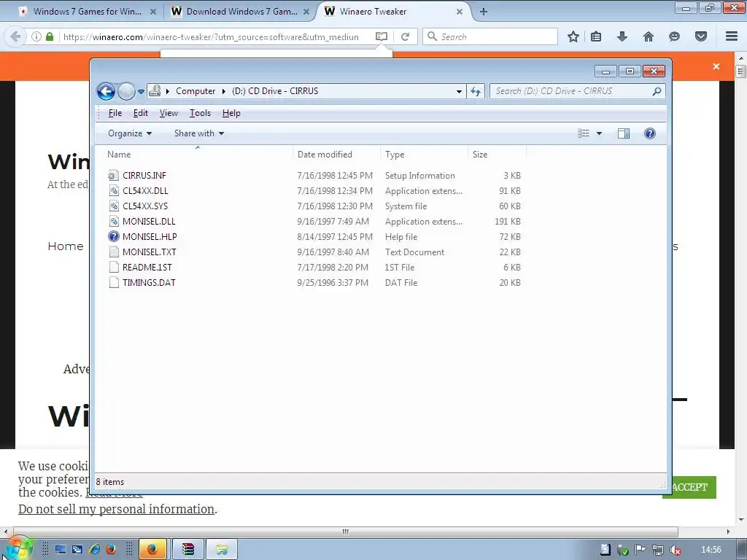Click the Refresh button in Explorer address bar

(x=476, y=91)
